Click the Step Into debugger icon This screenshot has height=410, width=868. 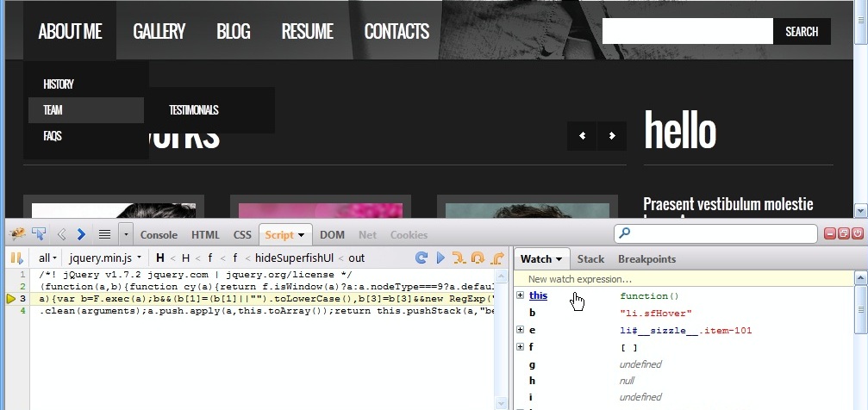(459, 258)
